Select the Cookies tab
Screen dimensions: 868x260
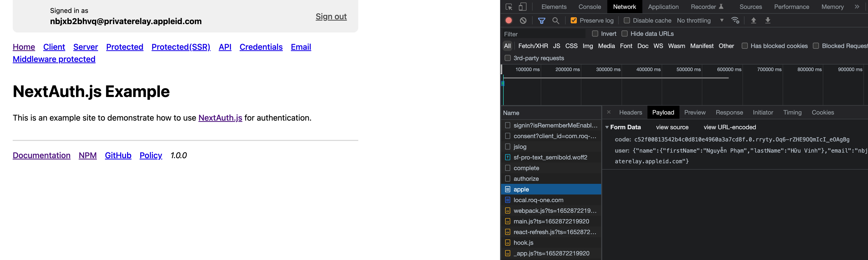(x=823, y=112)
